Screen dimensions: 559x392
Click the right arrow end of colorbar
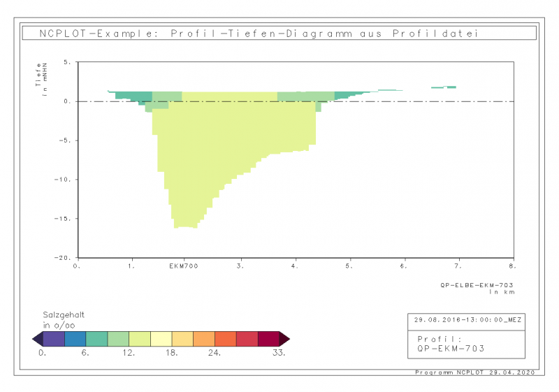pyautogui.click(x=284, y=339)
